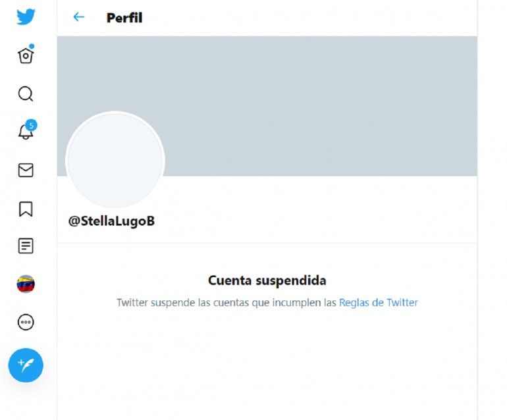Click the Perfil header title

124,18
